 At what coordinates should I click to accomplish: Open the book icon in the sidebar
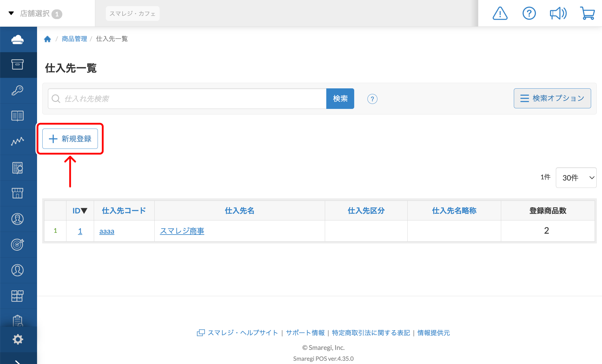(18, 116)
